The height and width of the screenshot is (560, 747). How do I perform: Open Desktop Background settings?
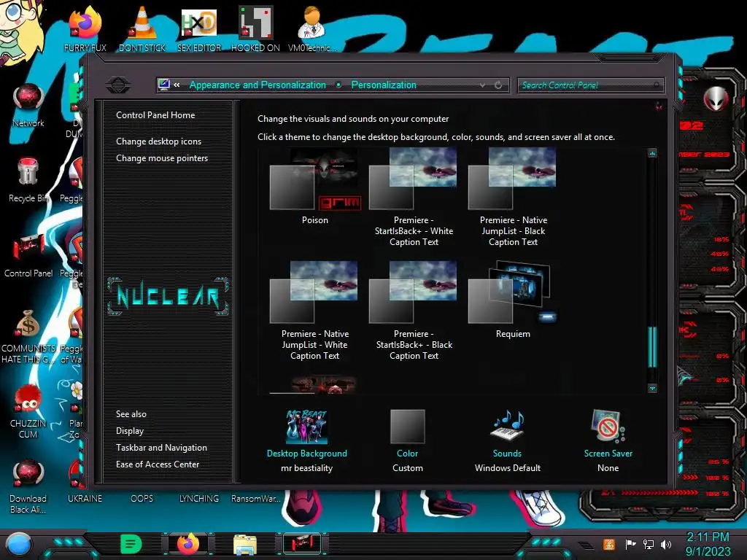click(307, 440)
